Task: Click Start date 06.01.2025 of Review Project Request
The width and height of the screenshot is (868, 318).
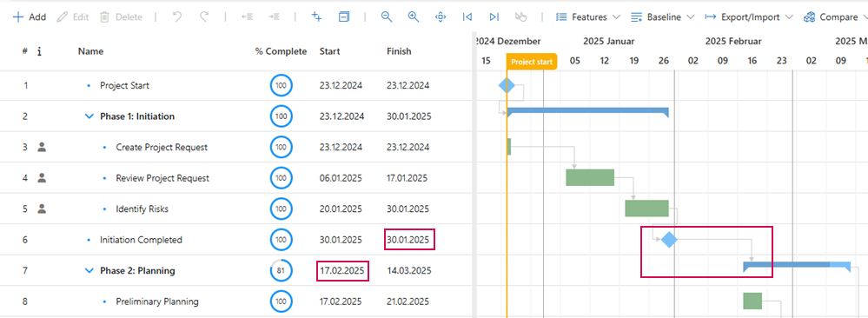Action: pos(341,178)
